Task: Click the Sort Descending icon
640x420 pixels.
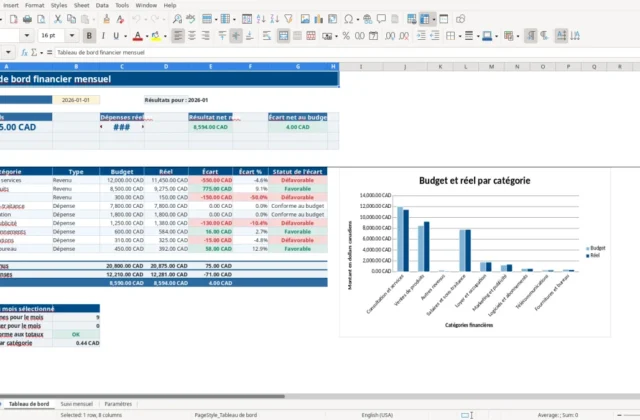Action: (275, 19)
